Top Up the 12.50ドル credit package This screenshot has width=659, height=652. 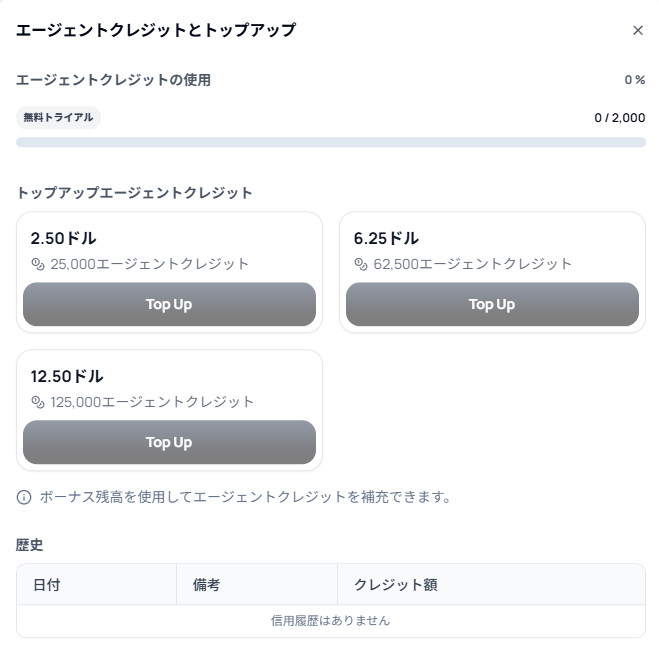pyautogui.click(x=169, y=442)
